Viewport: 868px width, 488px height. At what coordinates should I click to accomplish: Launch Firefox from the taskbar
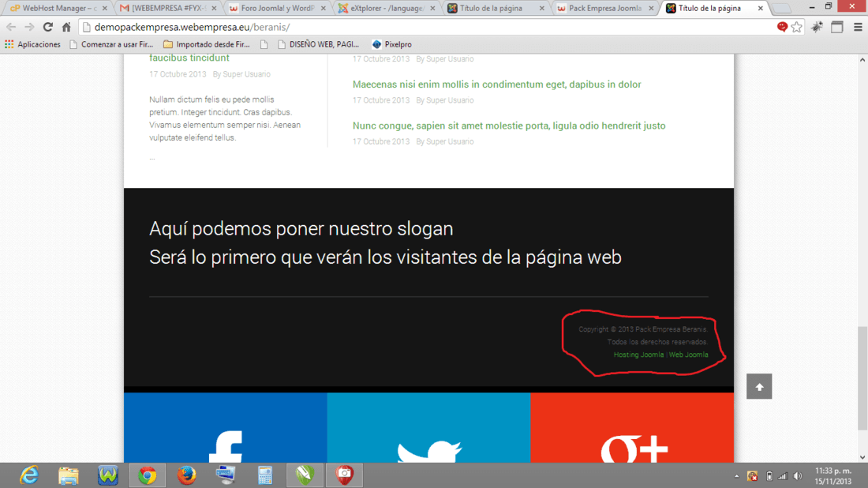pos(186,475)
